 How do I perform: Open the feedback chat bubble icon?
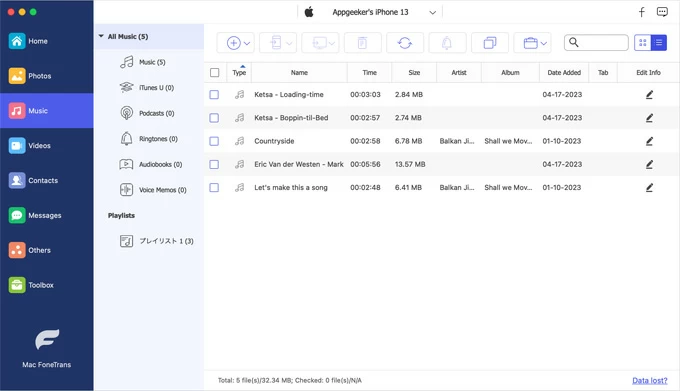coord(662,12)
